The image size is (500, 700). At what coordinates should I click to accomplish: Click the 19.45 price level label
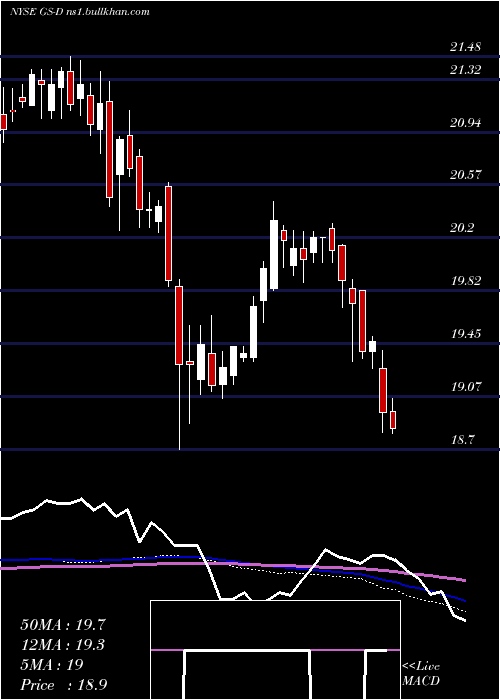466,333
